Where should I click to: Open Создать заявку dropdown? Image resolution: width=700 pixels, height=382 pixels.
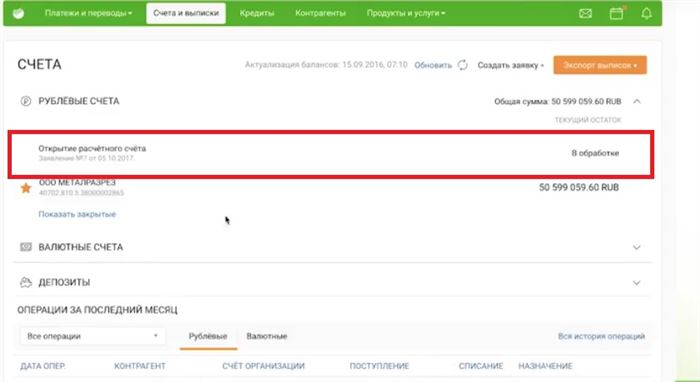pos(511,65)
